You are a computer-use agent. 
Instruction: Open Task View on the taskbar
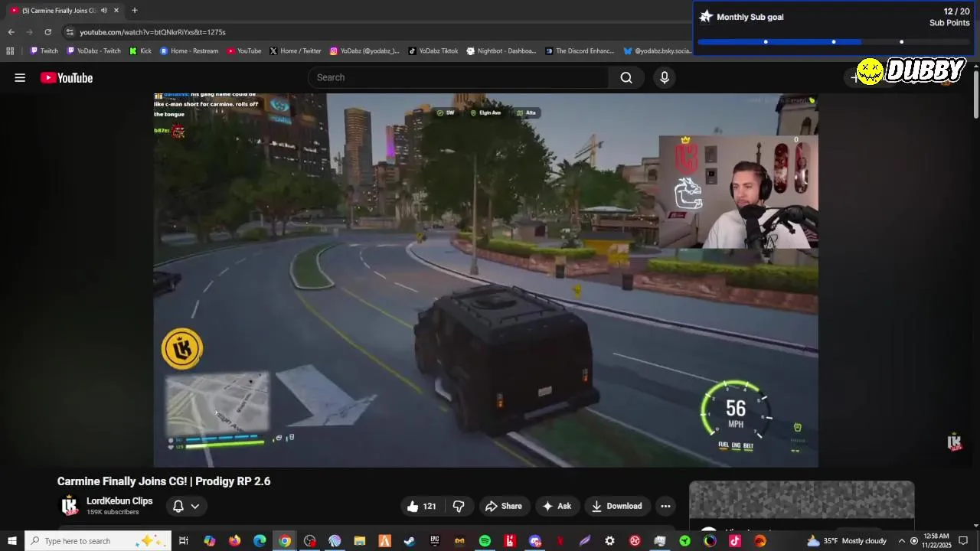[x=184, y=541]
